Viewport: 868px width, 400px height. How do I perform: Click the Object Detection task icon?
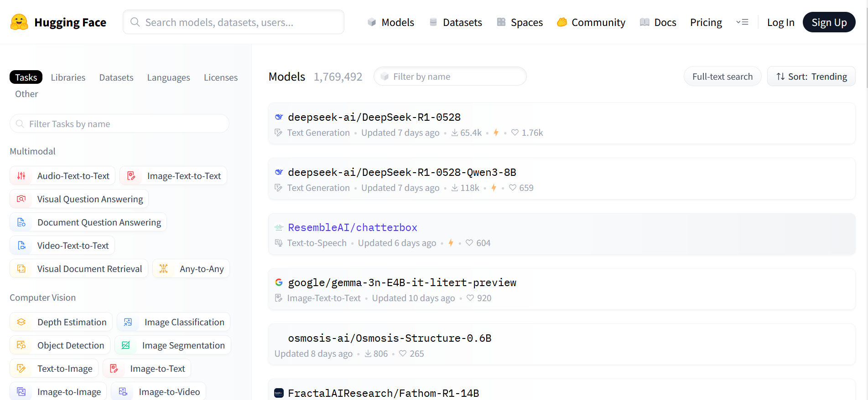coord(21,345)
